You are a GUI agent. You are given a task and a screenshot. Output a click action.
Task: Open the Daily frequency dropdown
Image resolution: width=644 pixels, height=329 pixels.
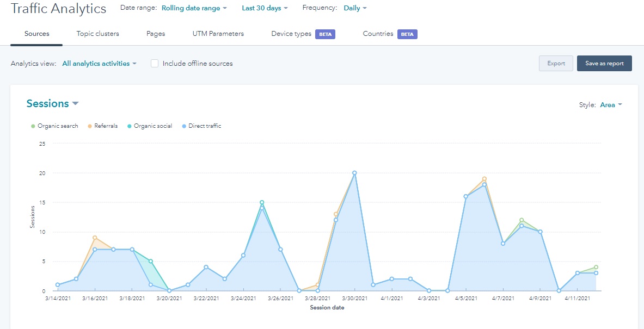(x=354, y=8)
